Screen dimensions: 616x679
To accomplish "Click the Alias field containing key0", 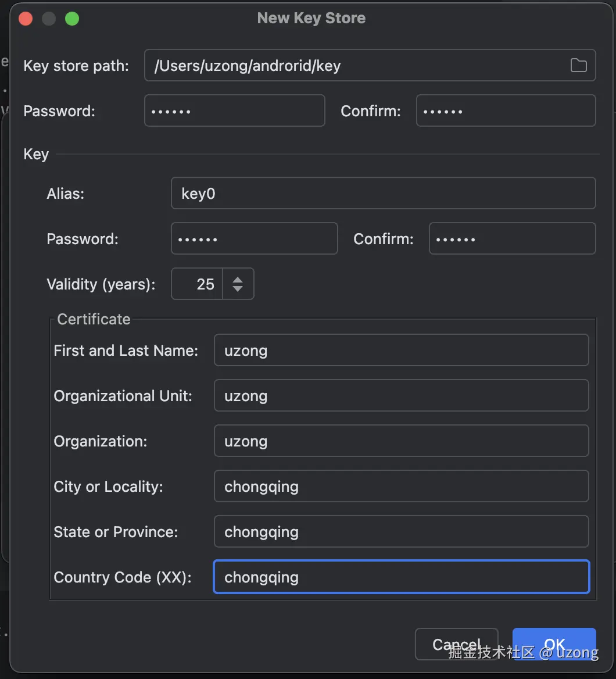I will [383, 193].
